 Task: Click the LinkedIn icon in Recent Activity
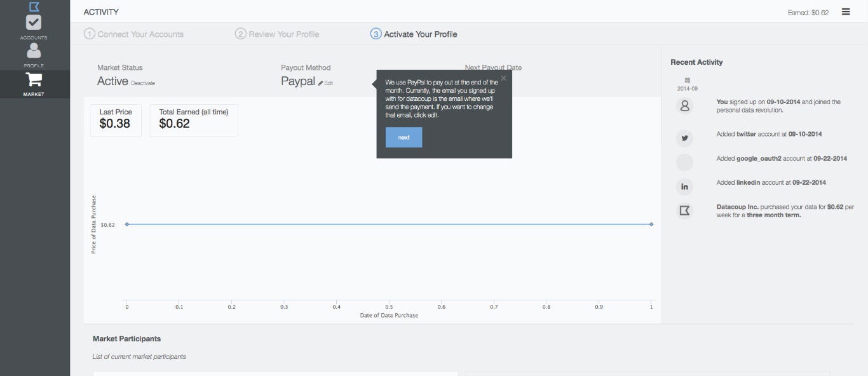684,187
